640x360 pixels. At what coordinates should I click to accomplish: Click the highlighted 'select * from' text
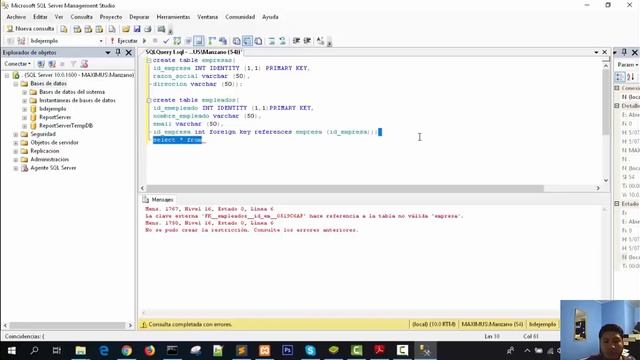coord(178,140)
